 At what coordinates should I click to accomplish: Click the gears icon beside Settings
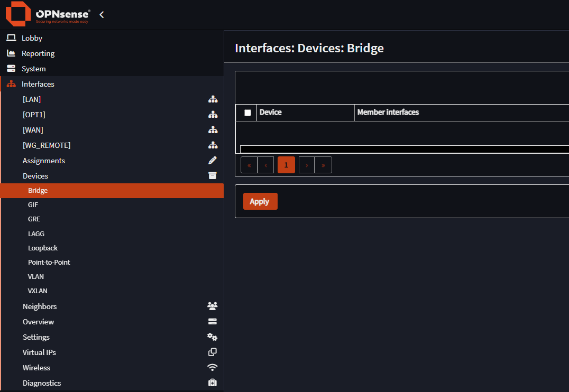pyautogui.click(x=212, y=337)
